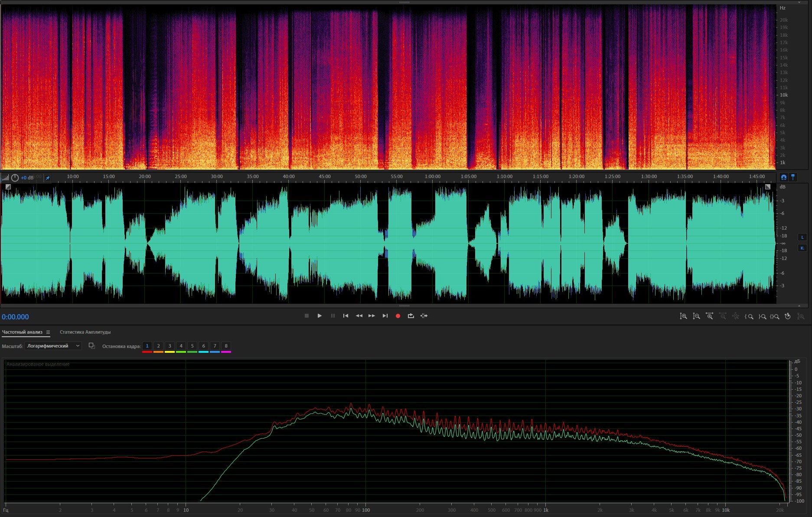Collapse the spectral display via top-right arrow
The height and width of the screenshot is (517, 812).
coord(799,2)
